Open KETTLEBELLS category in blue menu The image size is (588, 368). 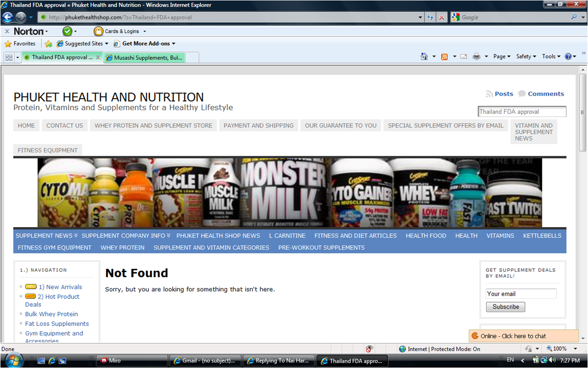542,235
